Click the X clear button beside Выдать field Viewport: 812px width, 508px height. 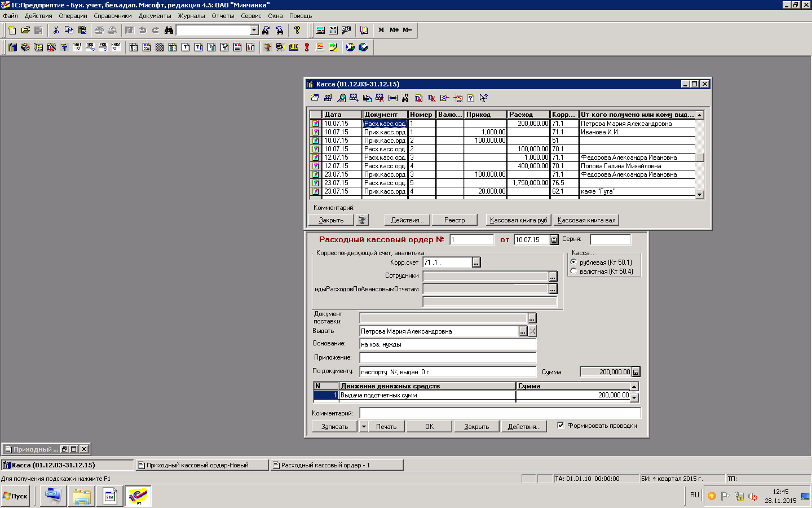(532, 331)
